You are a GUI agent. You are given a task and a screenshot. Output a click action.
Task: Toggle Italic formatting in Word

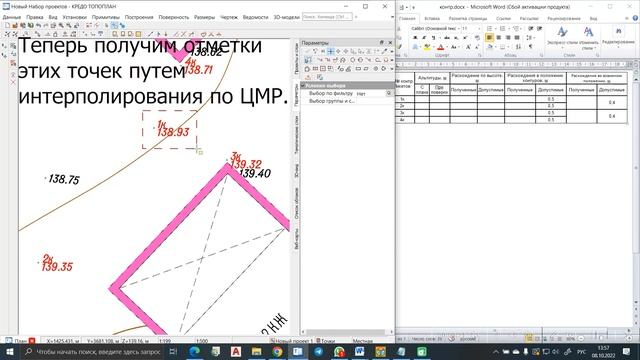(x=424, y=38)
